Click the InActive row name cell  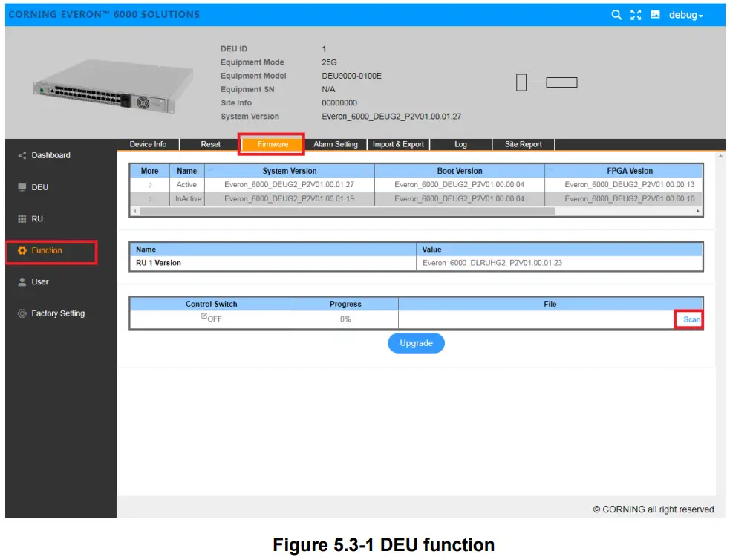188,199
